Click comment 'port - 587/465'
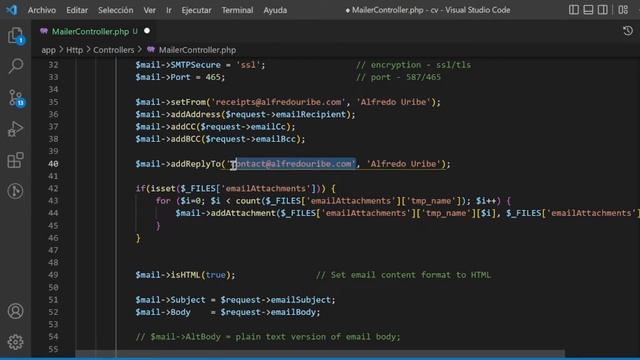The height and width of the screenshot is (360, 640). click(x=398, y=77)
